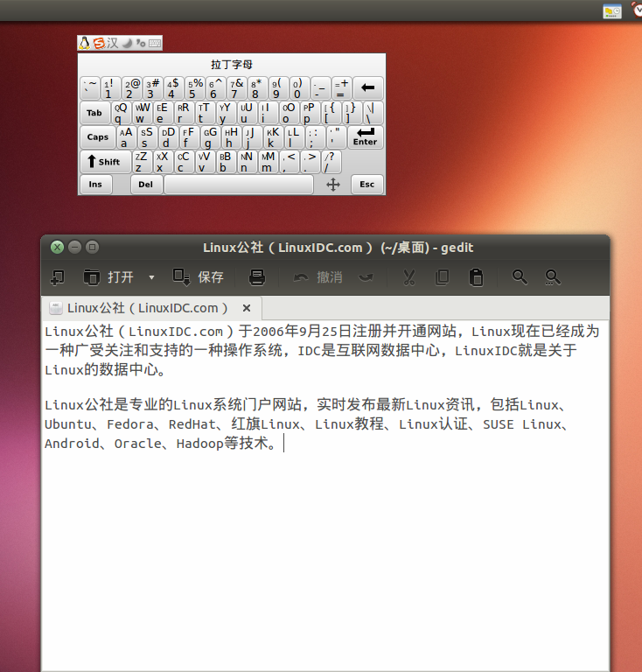Click the T key on virtual keyboard
Image resolution: width=642 pixels, height=672 pixels.
tap(206, 113)
